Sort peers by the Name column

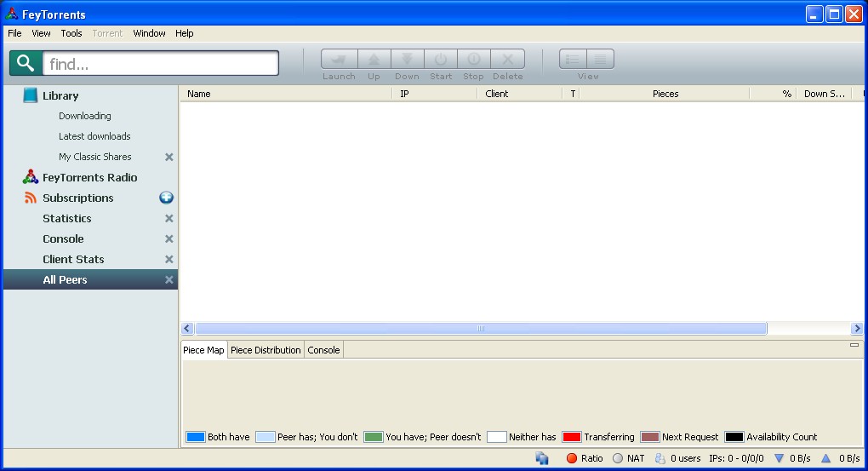(x=286, y=94)
